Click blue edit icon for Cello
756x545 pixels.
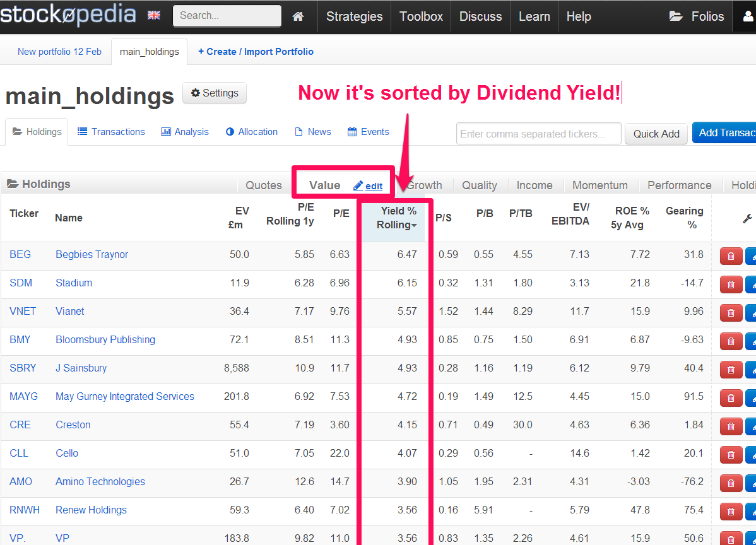coord(751,455)
